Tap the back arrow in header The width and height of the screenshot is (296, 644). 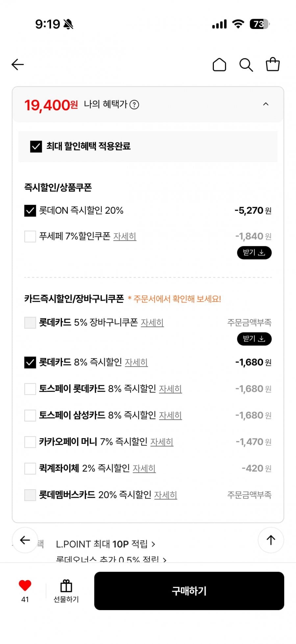click(x=18, y=65)
